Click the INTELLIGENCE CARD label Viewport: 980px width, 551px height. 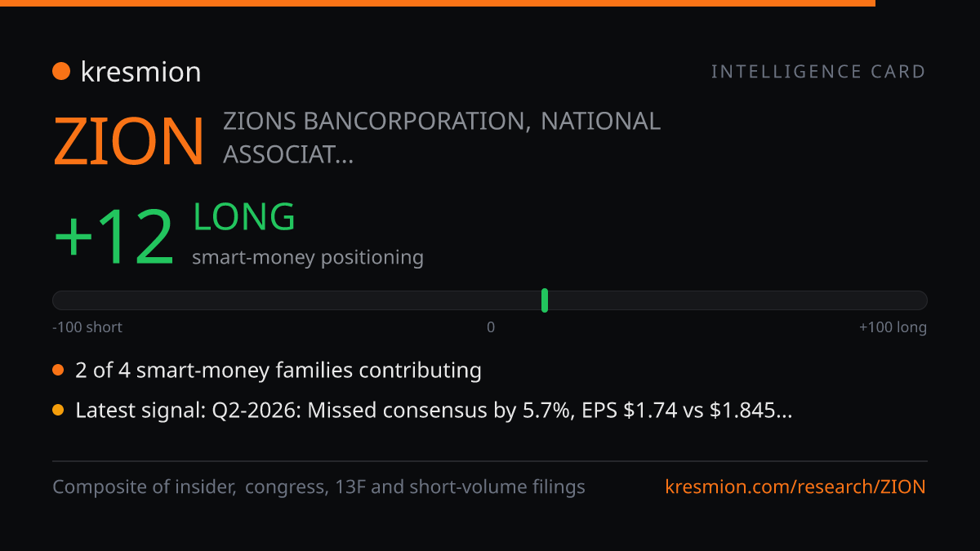coord(818,72)
